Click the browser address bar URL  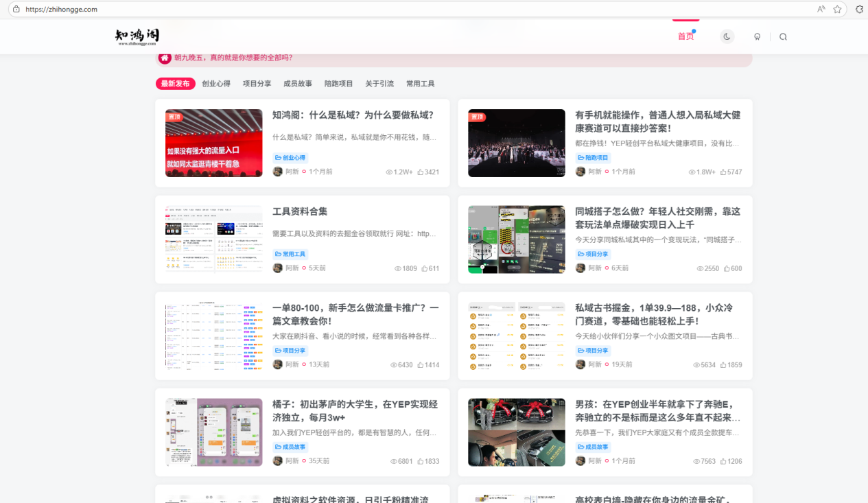pos(61,10)
